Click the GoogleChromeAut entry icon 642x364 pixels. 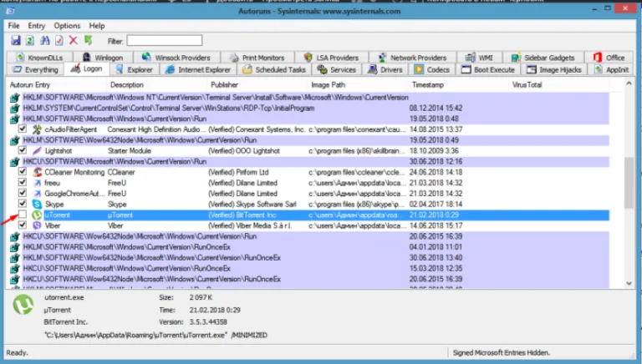click(38, 194)
